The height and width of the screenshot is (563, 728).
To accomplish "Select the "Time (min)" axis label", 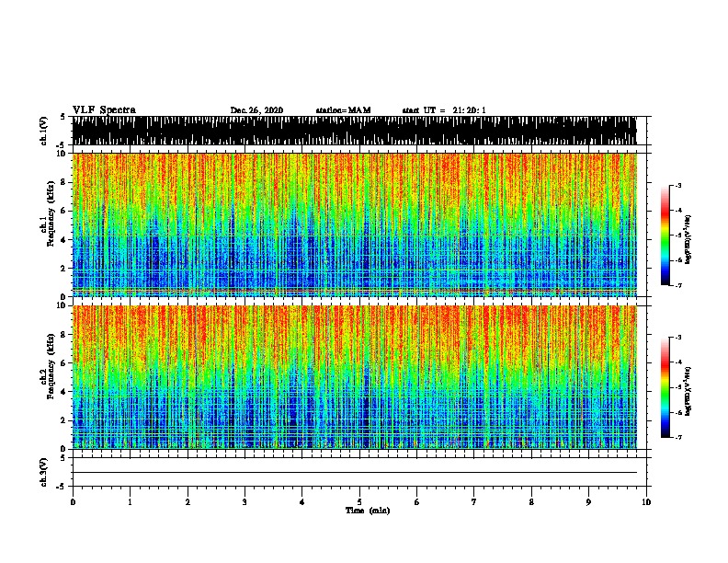I will (x=368, y=511).
